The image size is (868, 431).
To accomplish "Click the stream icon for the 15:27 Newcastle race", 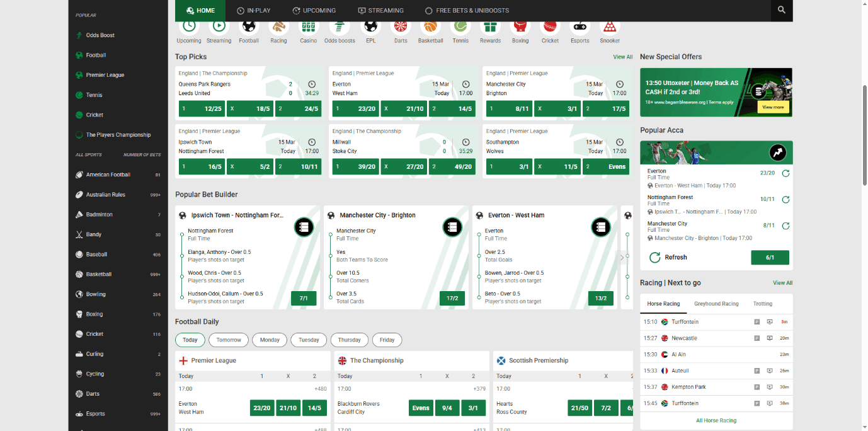I will [x=769, y=338].
